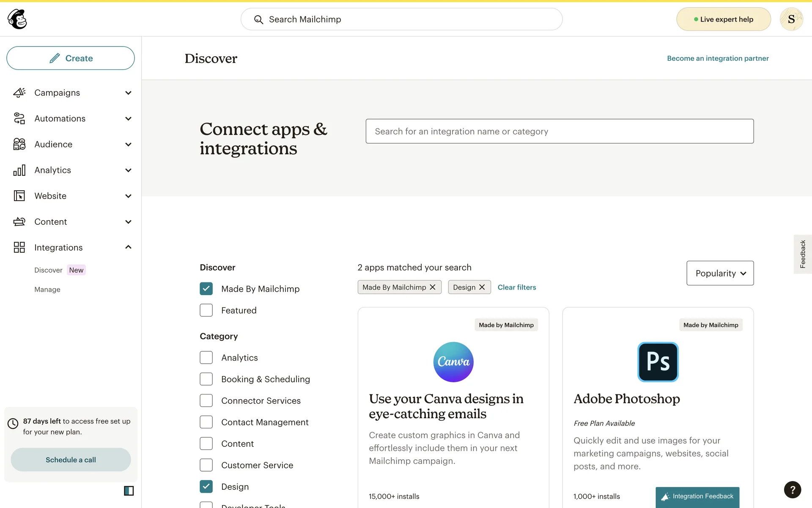
Task: Remove the Made By Mailchimp filter chip
Action: (x=432, y=287)
